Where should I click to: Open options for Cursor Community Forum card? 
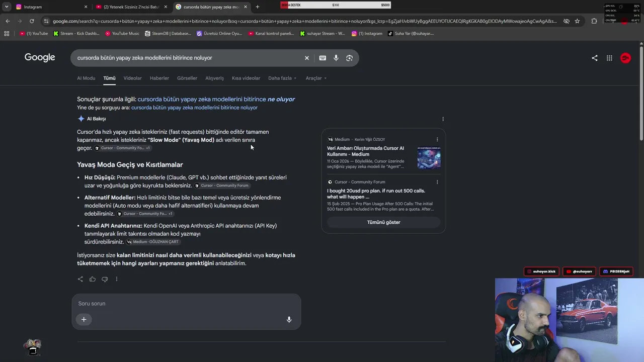[x=437, y=182]
